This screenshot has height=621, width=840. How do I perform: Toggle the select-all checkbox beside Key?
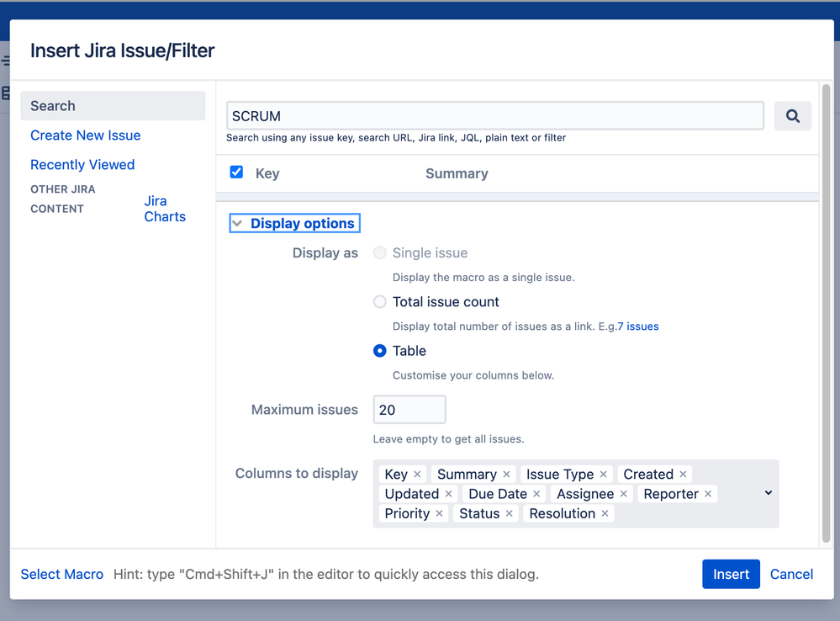coord(236,172)
